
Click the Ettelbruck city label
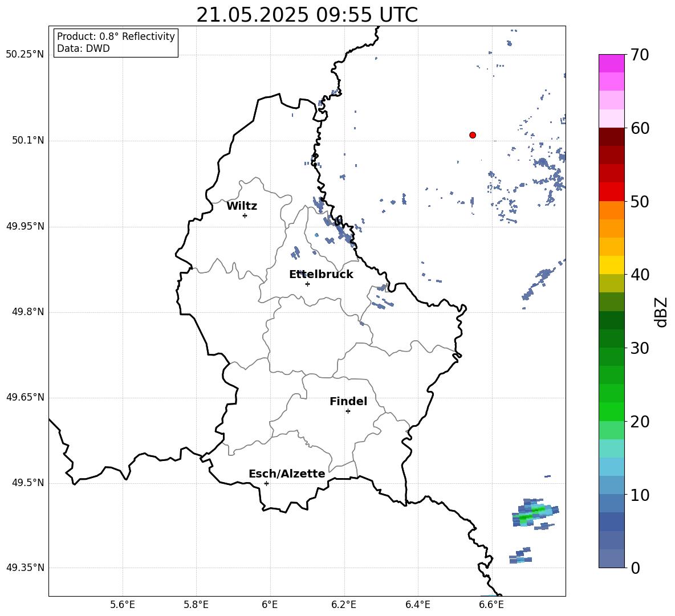[x=321, y=275]
